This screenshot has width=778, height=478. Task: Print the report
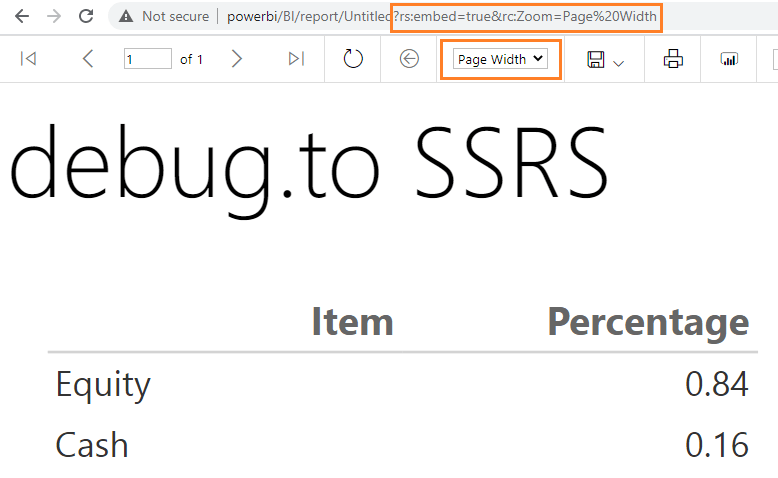[673, 59]
